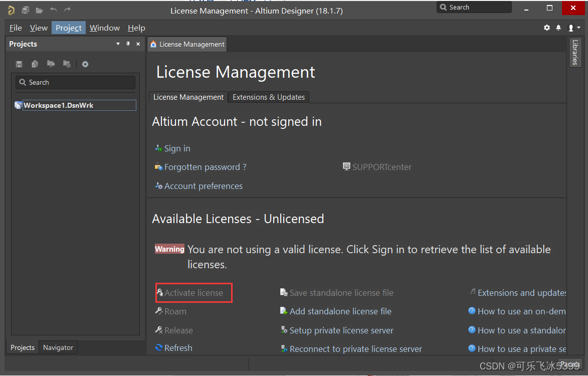Click the Undo arrow in title bar

54,10
